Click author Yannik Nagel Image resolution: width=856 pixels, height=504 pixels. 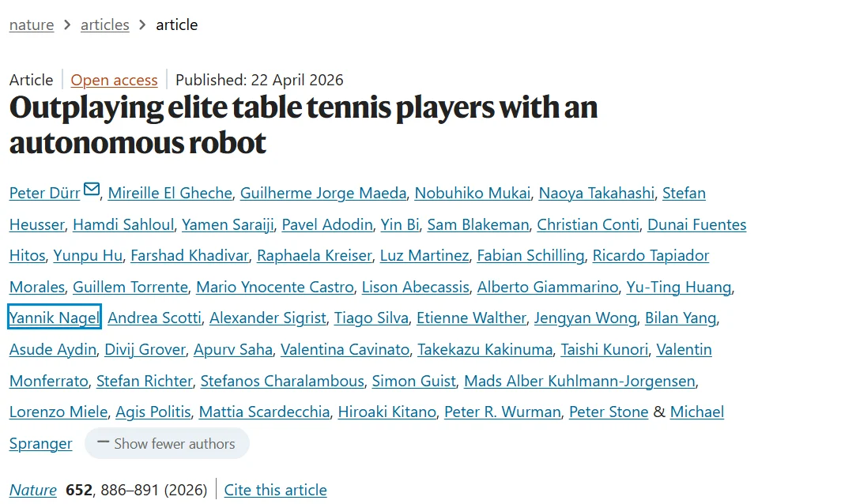(55, 318)
